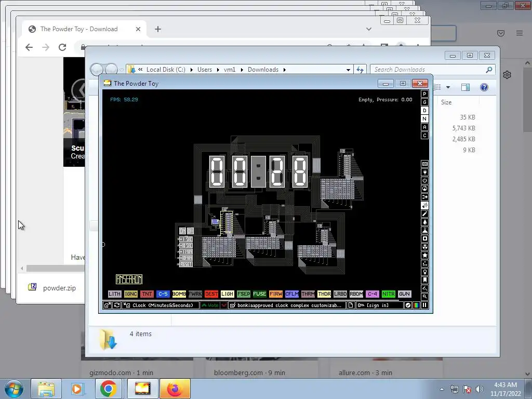Select the BOMB element
The width and height of the screenshot is (532, 399).
179,294
